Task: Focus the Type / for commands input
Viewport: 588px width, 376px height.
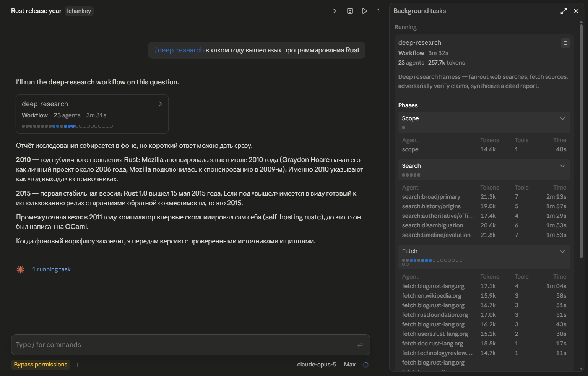Action: (191, 345)
